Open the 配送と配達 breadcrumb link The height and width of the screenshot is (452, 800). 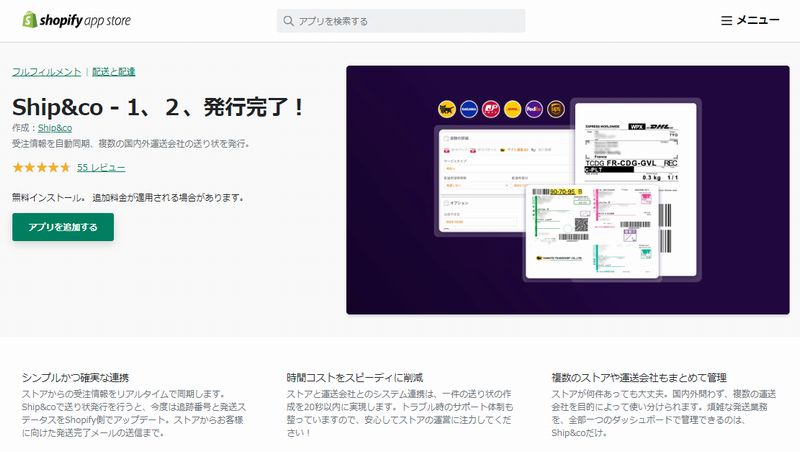pos(113,72)
